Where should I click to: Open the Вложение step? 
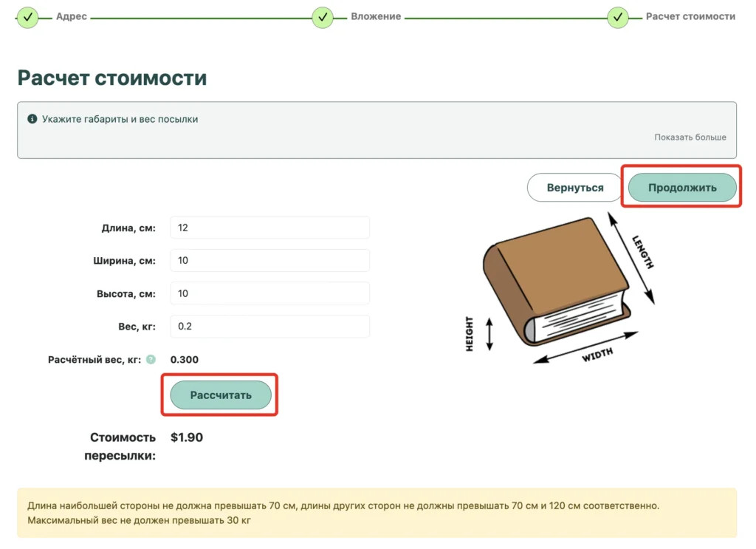(376, 16)
